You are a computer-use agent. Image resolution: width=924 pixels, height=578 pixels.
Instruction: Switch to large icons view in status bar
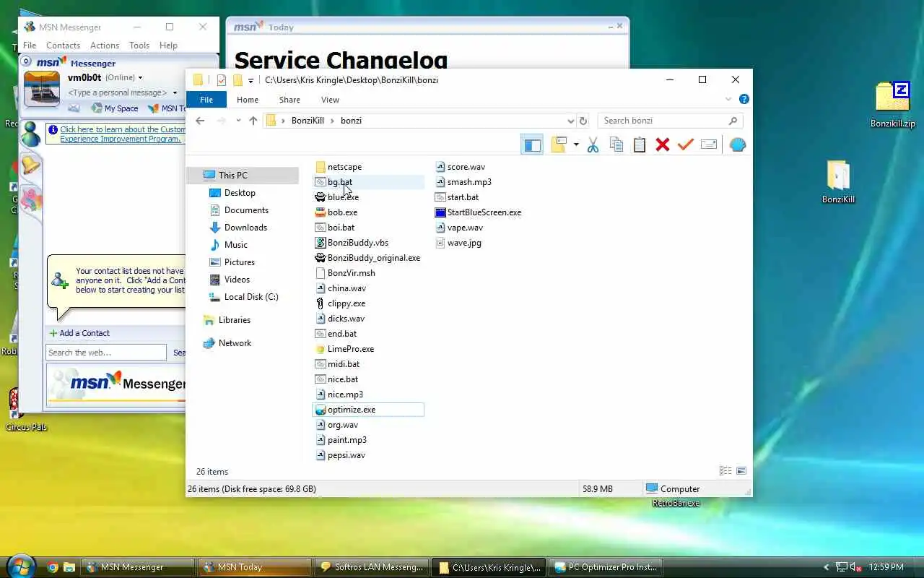point(741,471)
